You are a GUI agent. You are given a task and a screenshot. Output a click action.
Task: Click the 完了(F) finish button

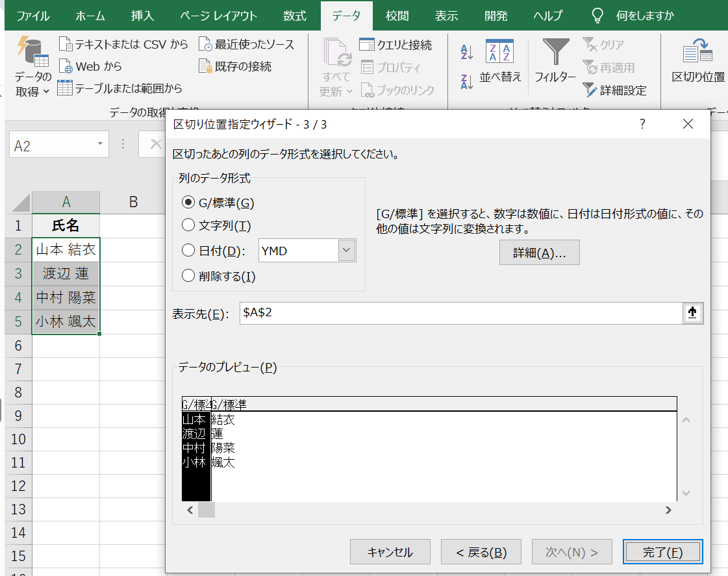662,552
